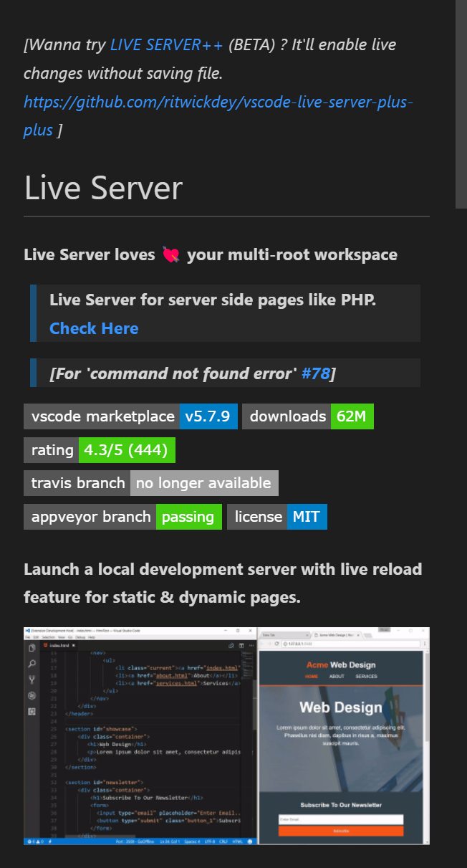Viewport: 467px width, 868px height.
Task: Open issue #78 link
Action: tap(315, 373)
